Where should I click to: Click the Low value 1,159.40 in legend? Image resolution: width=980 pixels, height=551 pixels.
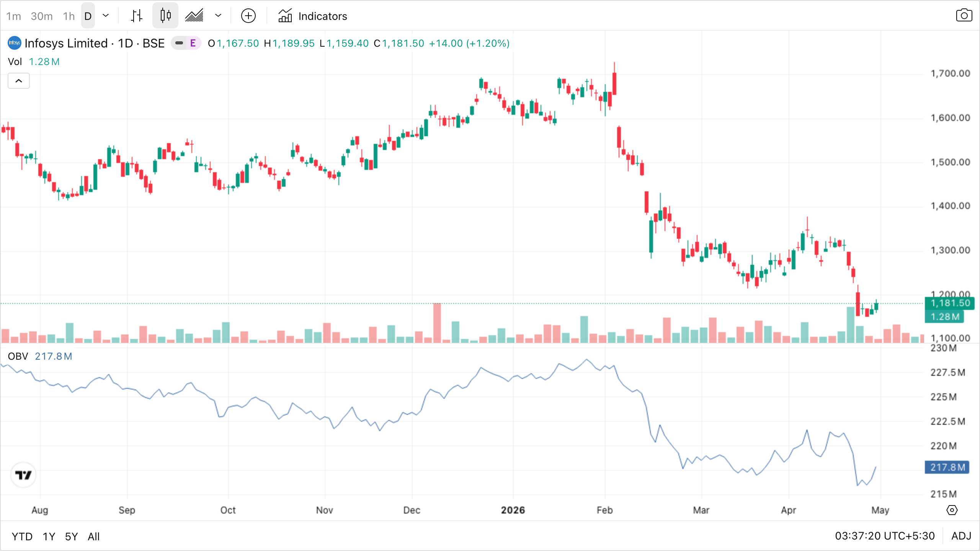click(x=348, y=43)
